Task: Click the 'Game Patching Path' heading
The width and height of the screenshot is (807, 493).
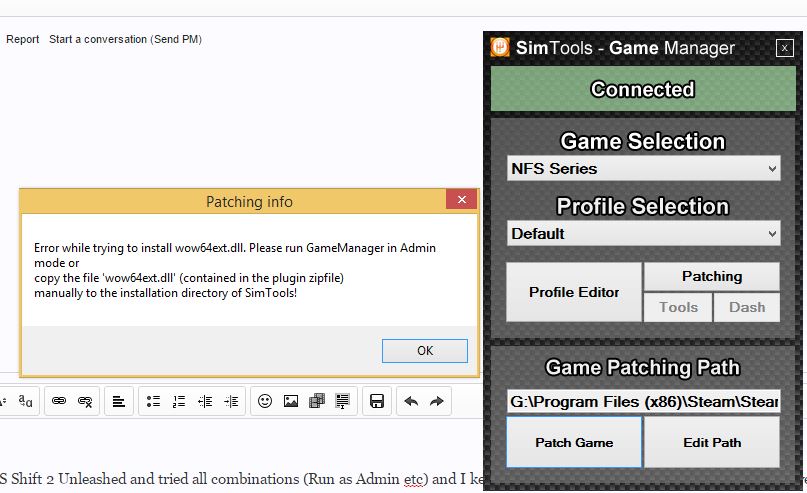Action: click(642, 367)
